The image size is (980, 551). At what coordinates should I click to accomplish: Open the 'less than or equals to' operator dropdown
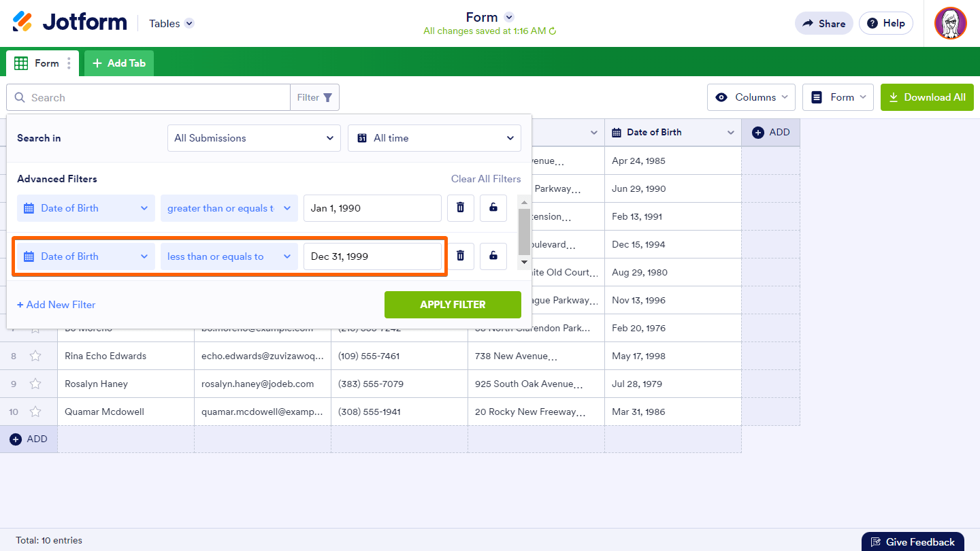(229, 256)
